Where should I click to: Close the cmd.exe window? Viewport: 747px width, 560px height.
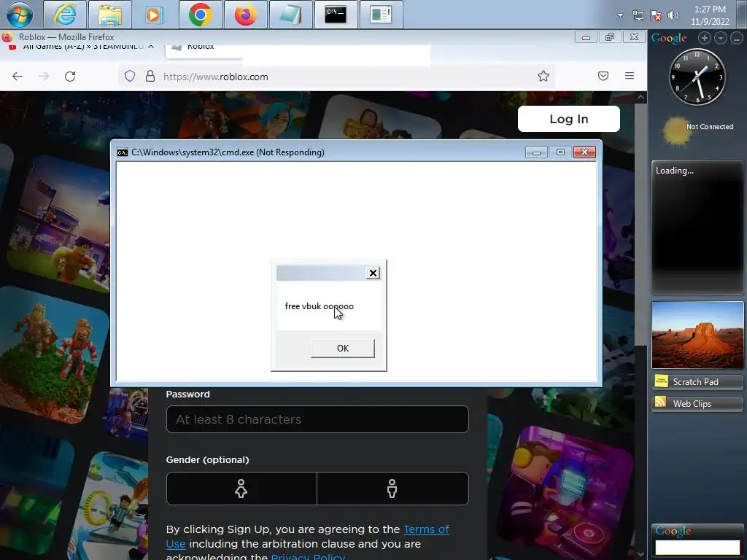click(x=584, y=152)
